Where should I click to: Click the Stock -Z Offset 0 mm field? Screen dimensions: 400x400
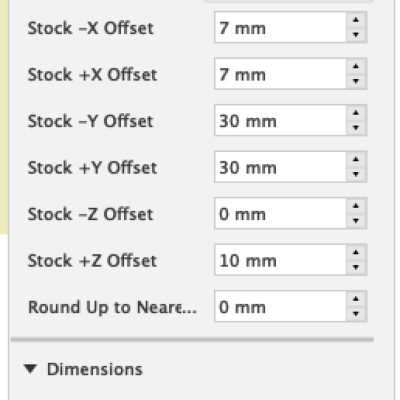point(280,213)
